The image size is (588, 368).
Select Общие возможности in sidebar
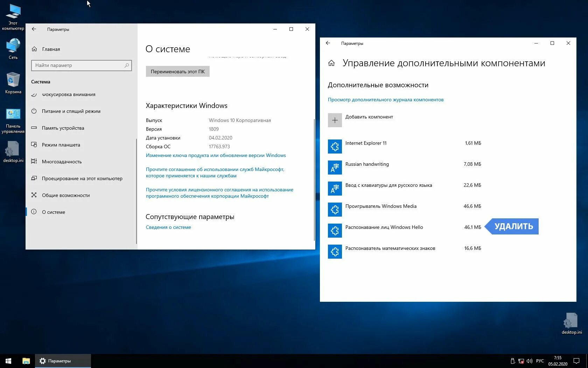66,195
